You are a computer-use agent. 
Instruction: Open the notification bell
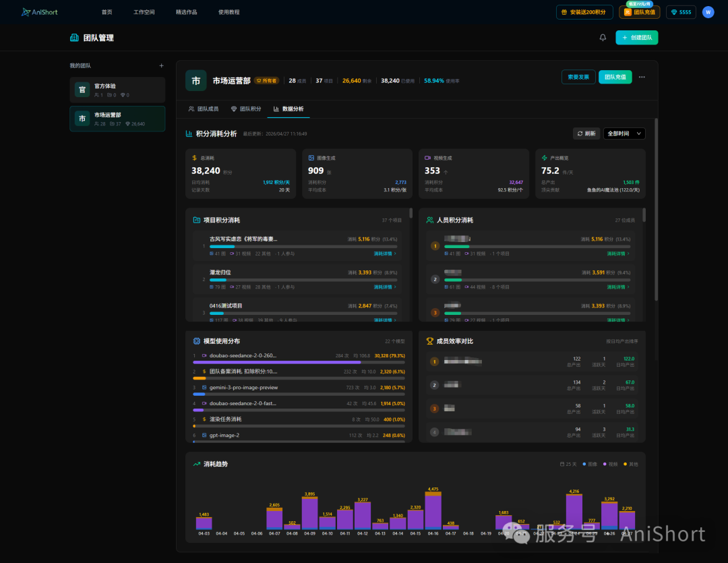pyautogui.click(x=603, y=38)
